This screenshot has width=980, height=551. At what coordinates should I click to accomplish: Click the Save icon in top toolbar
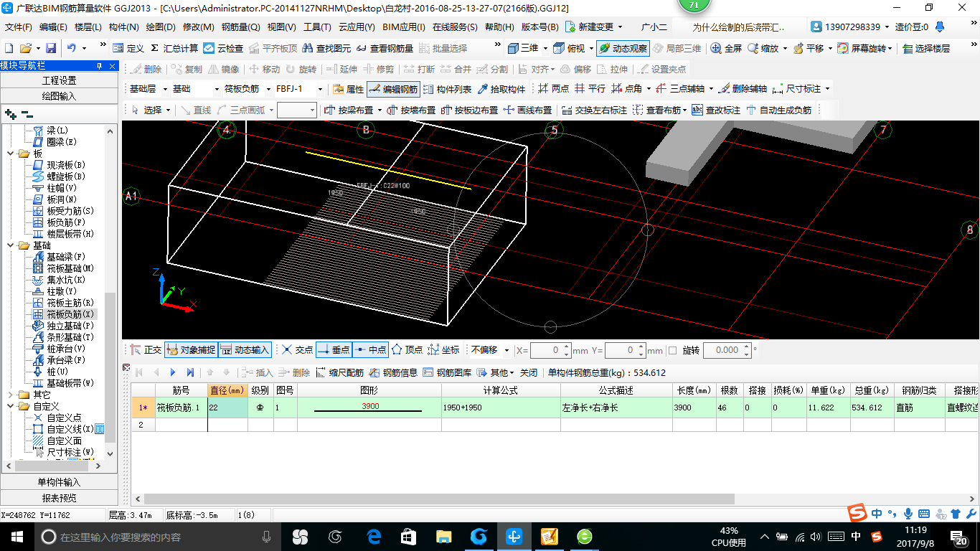[51, 48]
